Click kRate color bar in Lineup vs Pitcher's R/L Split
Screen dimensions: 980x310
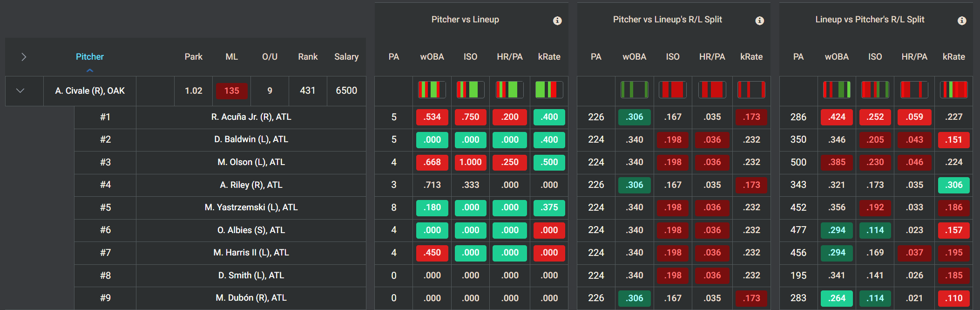pos(954,90)
